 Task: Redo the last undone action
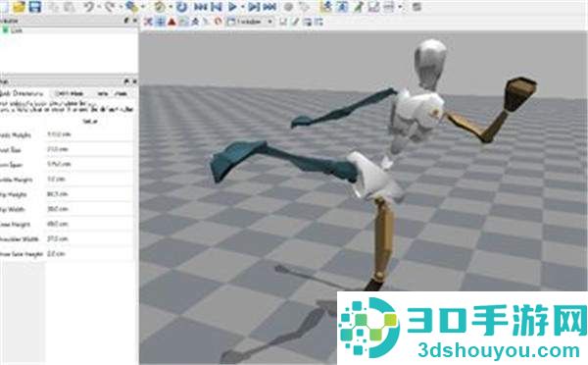[110, 7]
